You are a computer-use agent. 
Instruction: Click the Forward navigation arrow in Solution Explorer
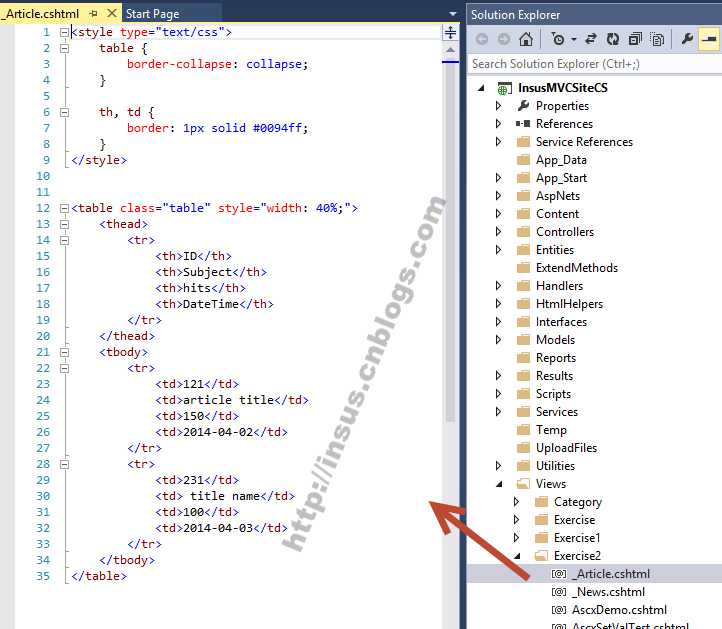[x=504, y=39]
